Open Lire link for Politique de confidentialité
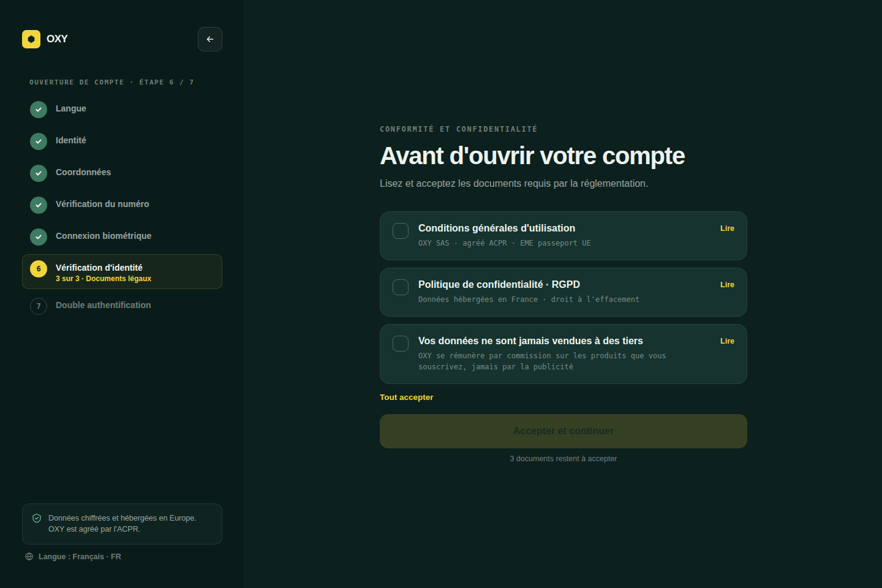 coord(727,285)
